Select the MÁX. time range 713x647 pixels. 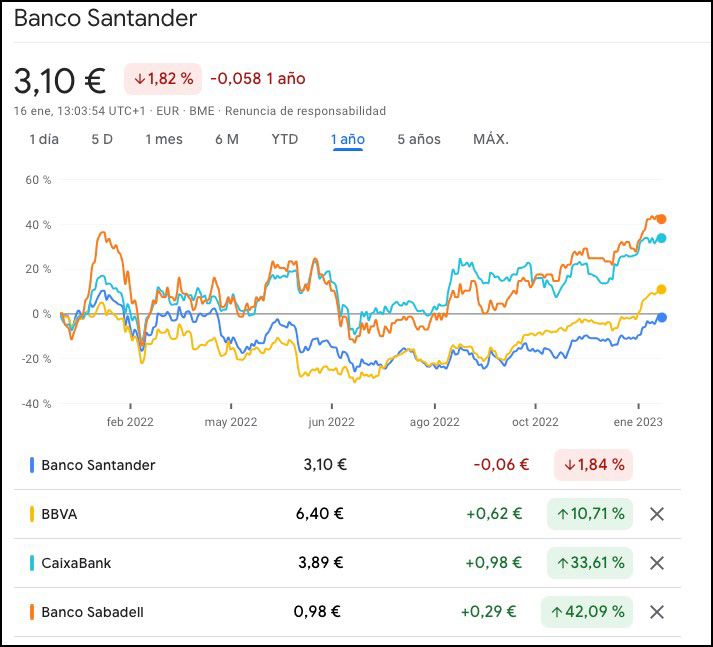tap(491, 139)
